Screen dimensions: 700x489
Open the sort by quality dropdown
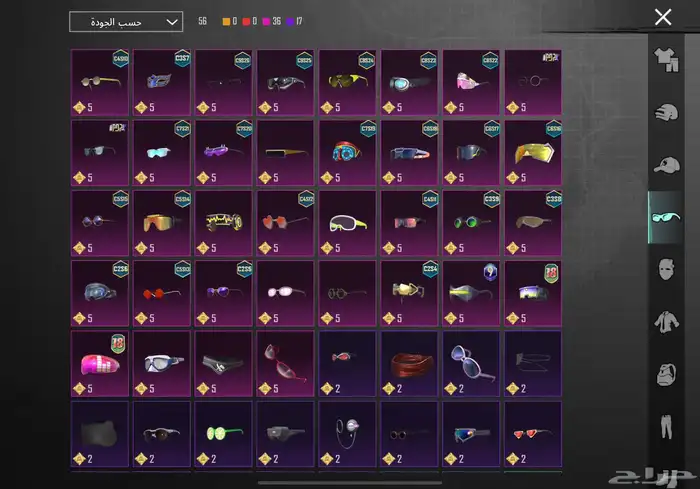click(126, 21)
